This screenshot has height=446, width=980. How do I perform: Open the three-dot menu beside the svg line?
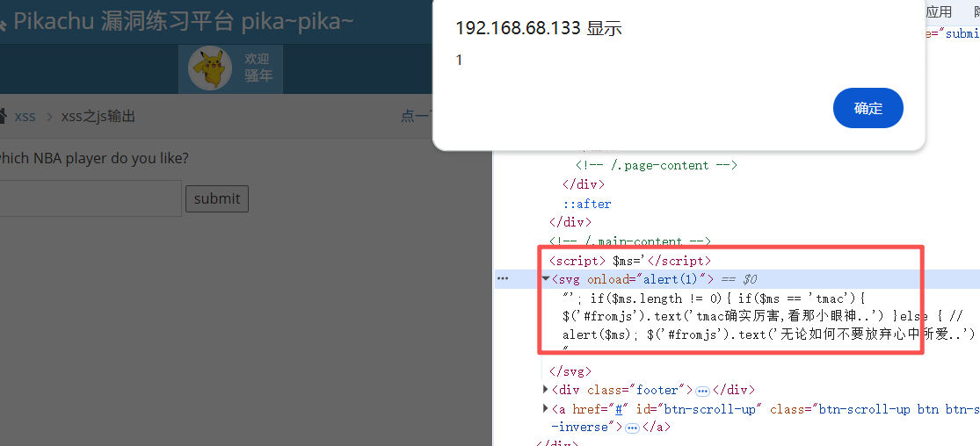tap(503, 278)
